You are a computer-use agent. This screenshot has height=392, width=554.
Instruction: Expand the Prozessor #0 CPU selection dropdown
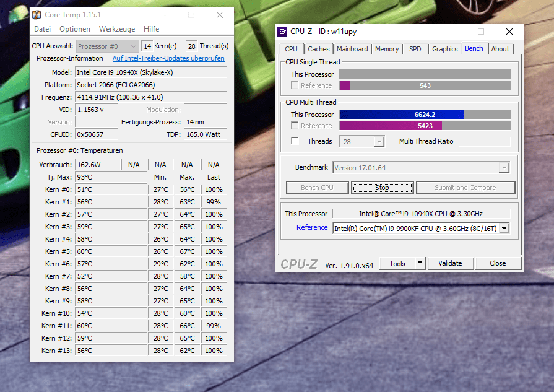click(x=108, y=46)
